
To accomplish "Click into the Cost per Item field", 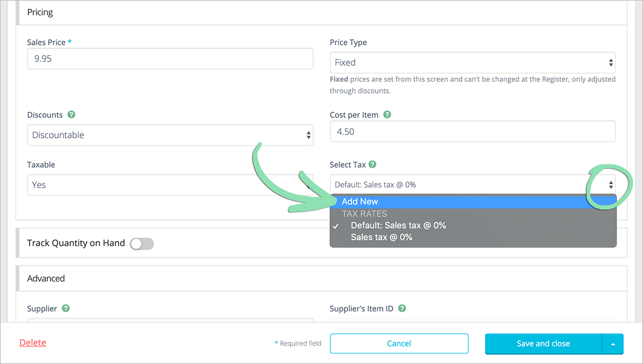I will [x=472, y=132].
